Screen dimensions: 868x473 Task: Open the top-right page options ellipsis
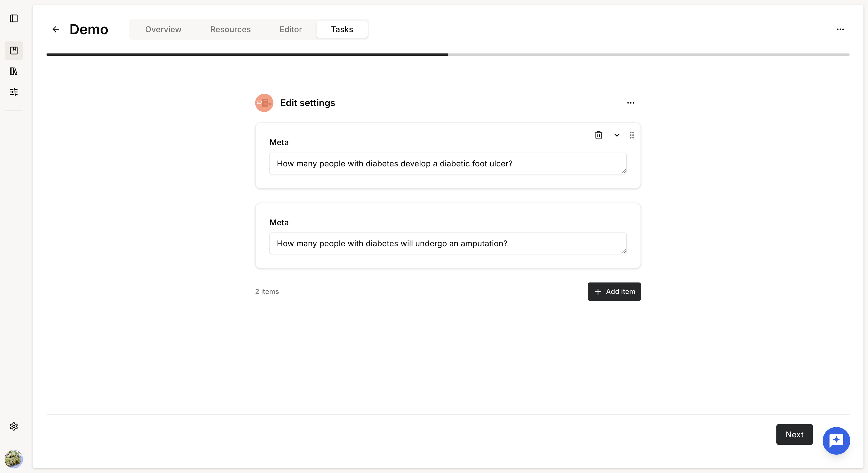(x=840, y=29)
